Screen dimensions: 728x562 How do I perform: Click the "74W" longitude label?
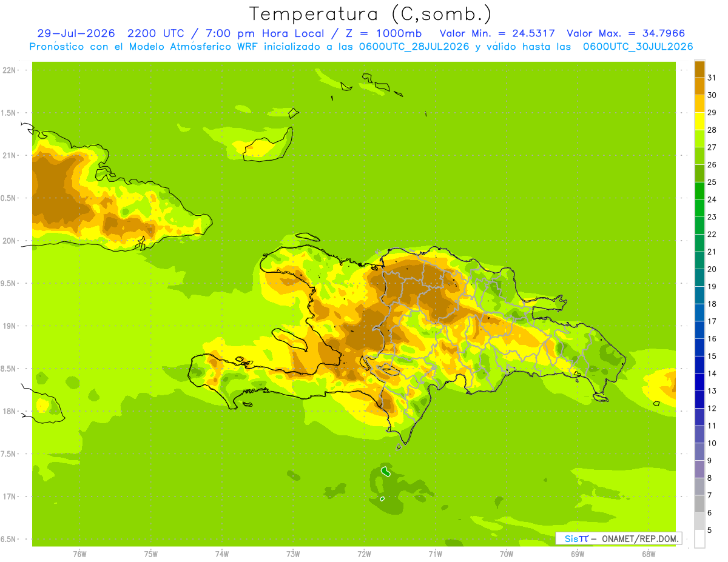pos(222,554)
